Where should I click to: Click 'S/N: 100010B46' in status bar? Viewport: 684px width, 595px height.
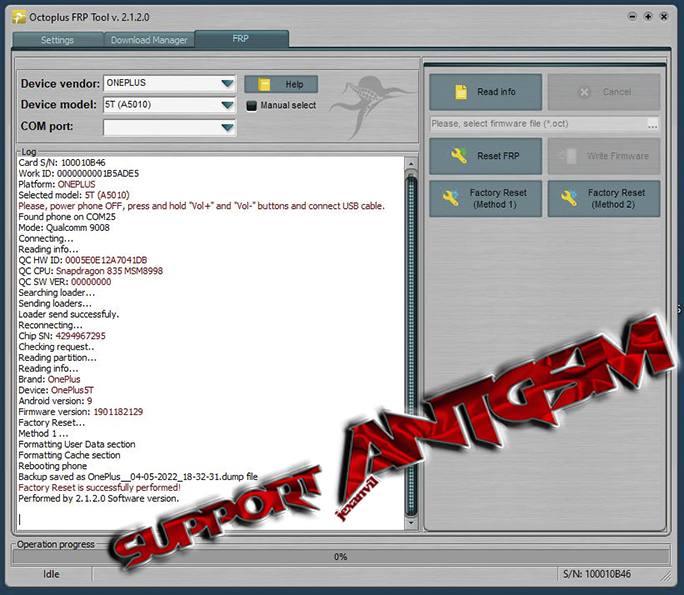(596, 574)
